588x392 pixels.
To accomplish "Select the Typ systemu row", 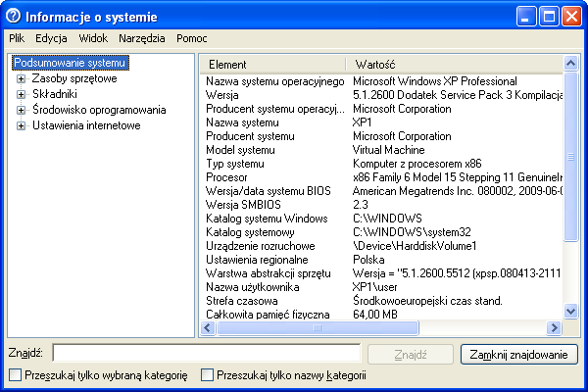I will [381, 164].
